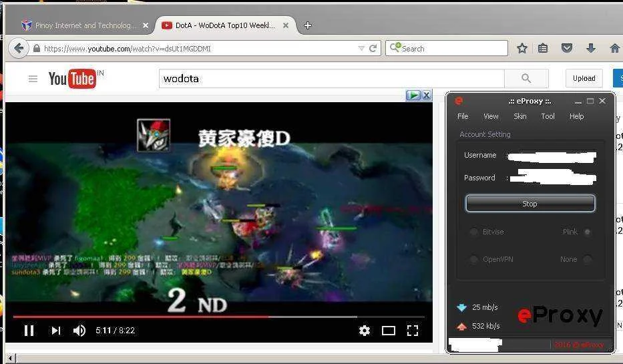Click the video progress bar
Image resolution: width=623 pixels, height=364 pixels.
(x=218, y=317)
